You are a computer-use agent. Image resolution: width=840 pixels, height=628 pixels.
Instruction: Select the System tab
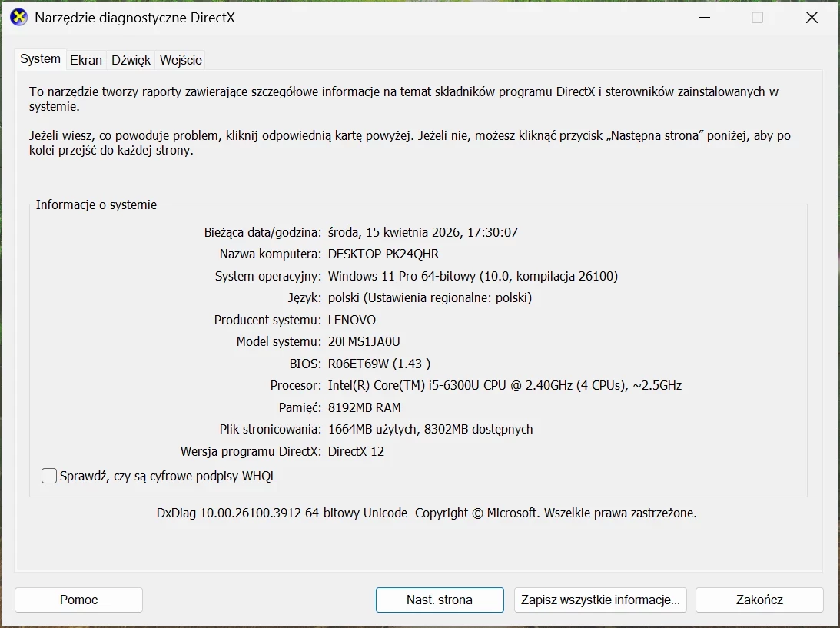click(40, 58)
